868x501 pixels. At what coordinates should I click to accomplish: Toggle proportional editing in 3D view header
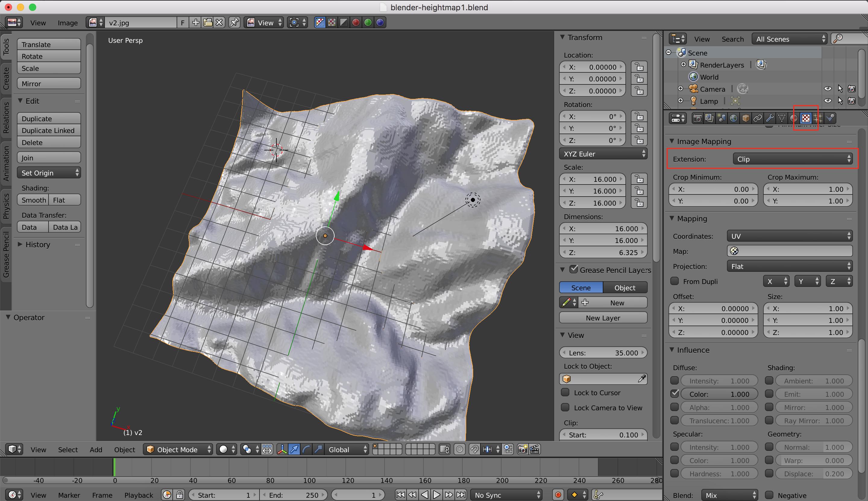(460, 449)
